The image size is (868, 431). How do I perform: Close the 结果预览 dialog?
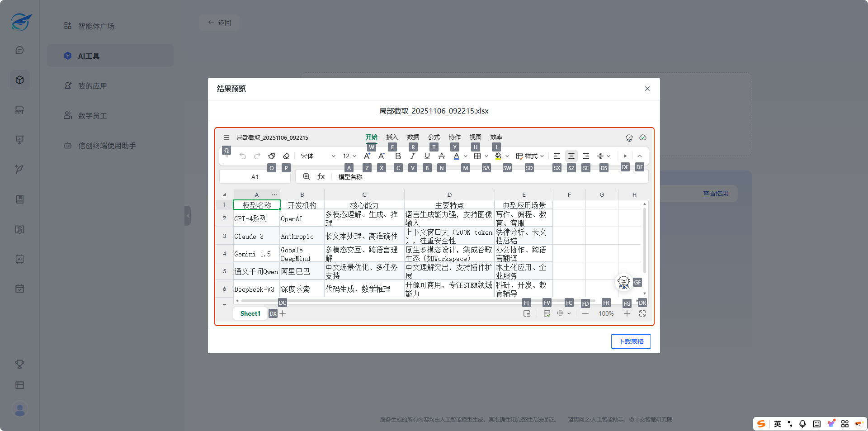click(647, 89)
